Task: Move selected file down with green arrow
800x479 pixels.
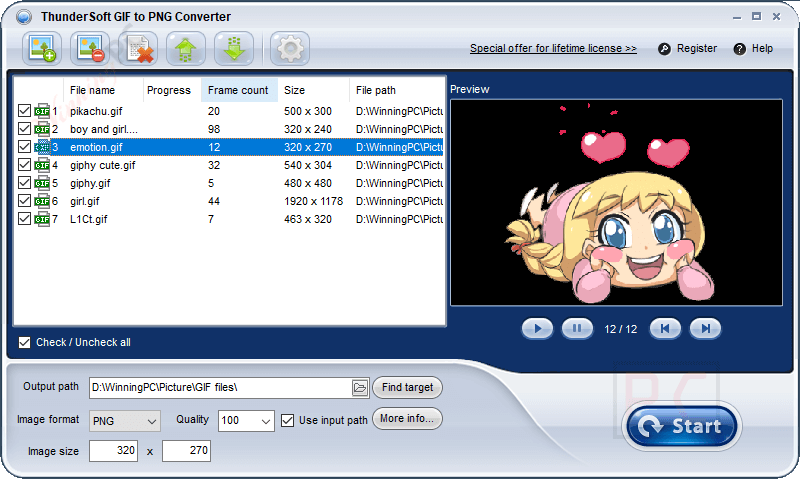Action: point(234,49)
